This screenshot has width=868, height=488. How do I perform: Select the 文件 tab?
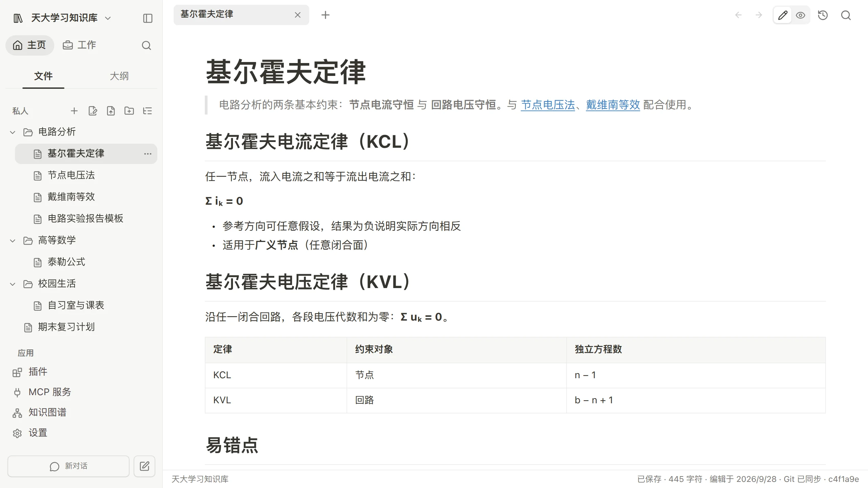pos(43,76)
